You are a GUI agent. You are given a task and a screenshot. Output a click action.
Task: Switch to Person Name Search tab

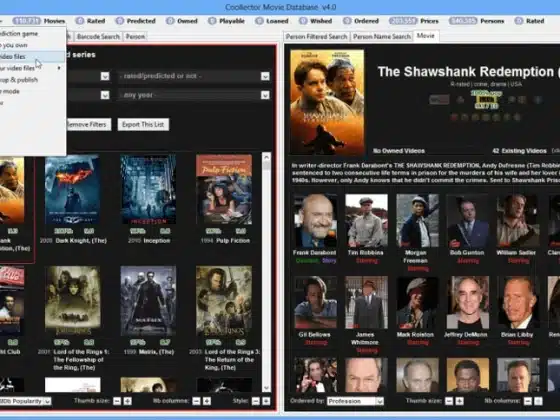pos(381,36)
